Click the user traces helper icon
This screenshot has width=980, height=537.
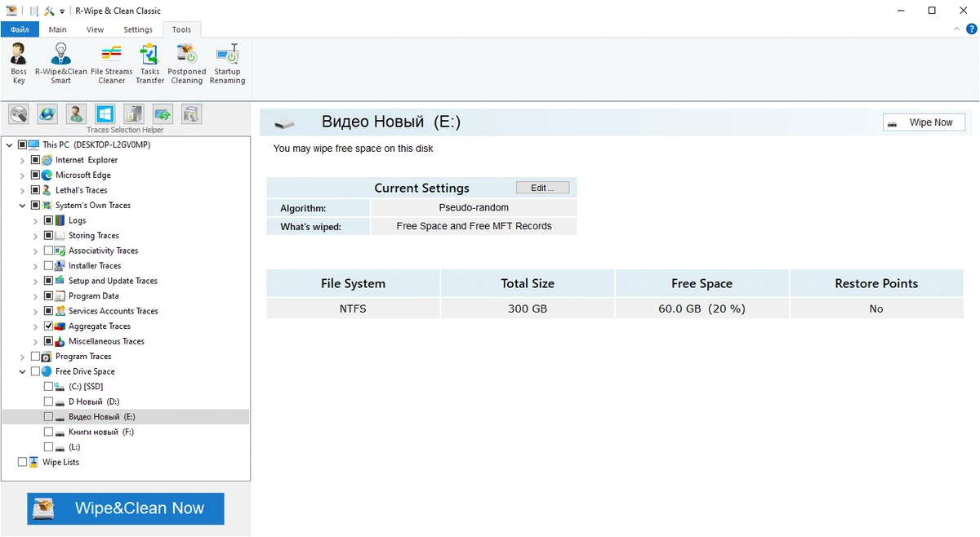[76, 113]
